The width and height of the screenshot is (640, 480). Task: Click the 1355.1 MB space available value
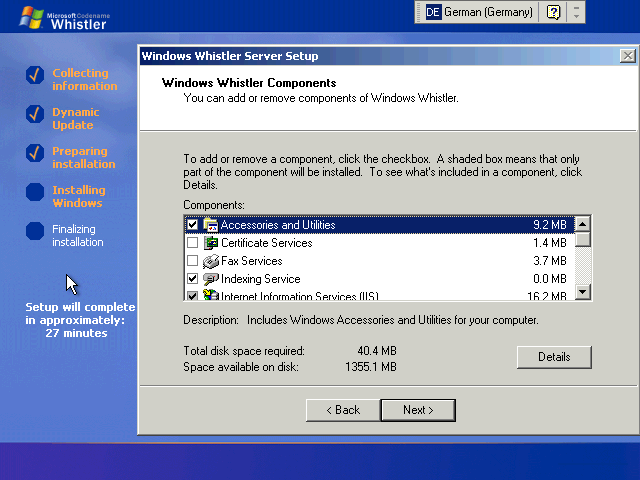point(371,367)
